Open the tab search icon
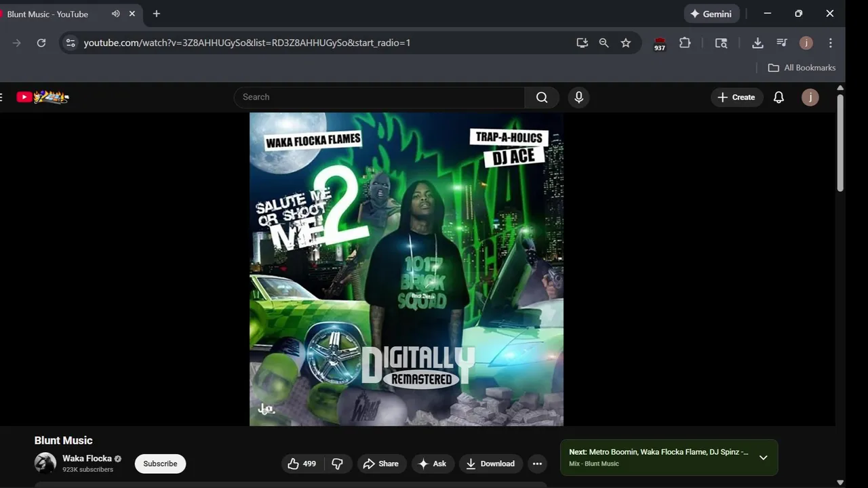The image size is (868, 488). pyautogui.click(x=721, y=43)
